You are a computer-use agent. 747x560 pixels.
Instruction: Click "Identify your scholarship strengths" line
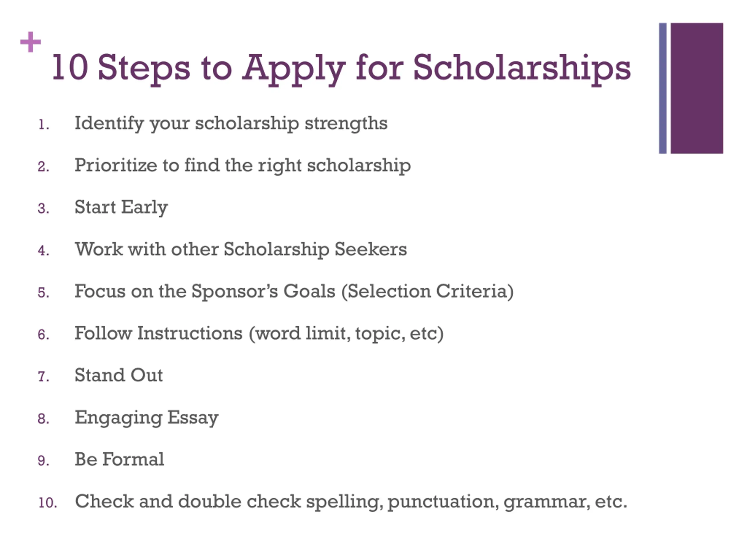coord(231,123)
